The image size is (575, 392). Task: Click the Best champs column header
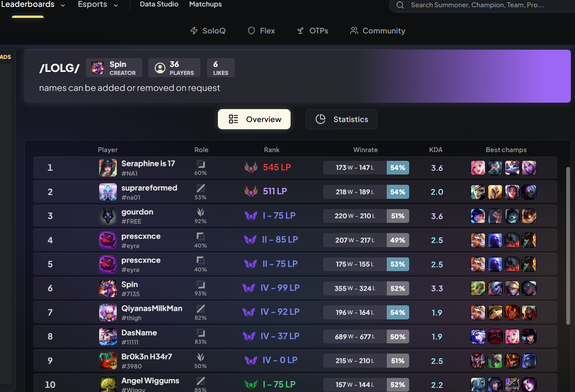pos(506,150)
